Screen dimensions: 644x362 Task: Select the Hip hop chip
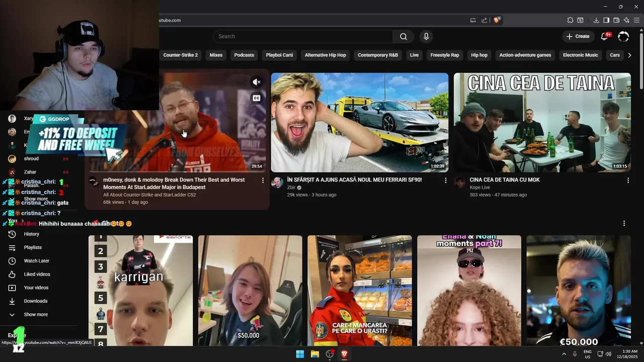point(479,55)
